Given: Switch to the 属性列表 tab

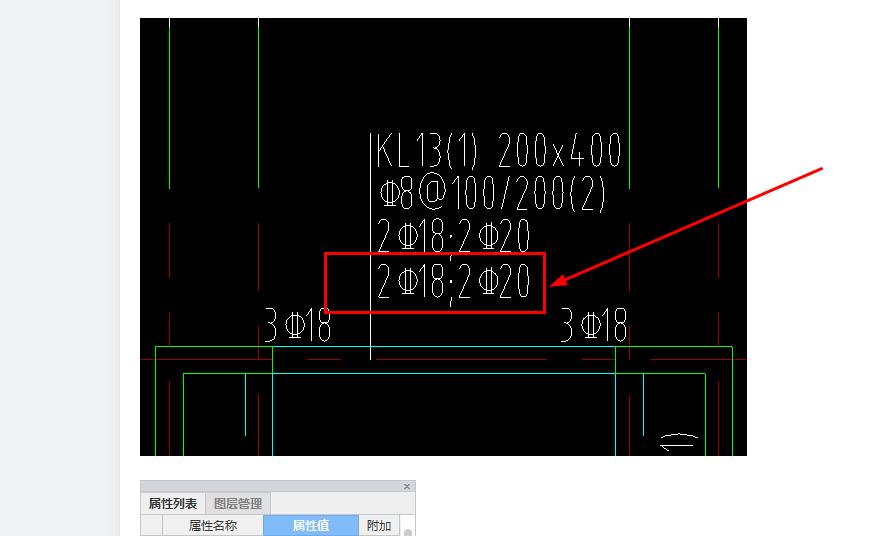Looking at the screenshot, I should click(173, 504).
